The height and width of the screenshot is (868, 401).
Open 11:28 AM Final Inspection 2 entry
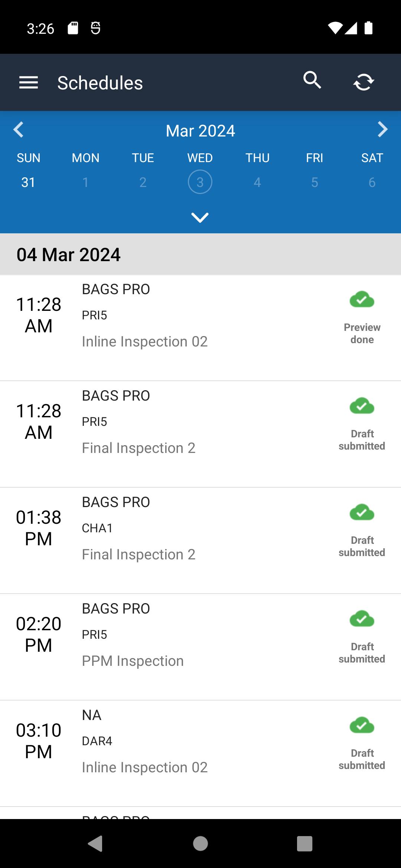tap(200, 434)
